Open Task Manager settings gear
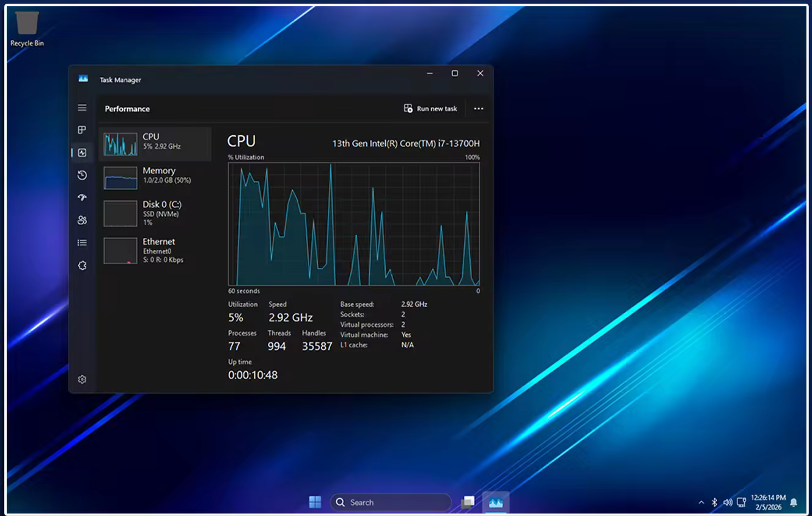812x516 pixels. (82, 380)
